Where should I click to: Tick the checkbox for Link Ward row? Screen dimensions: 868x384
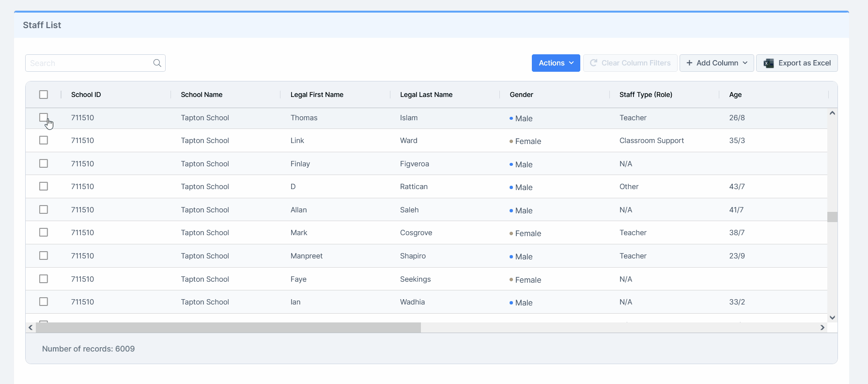pos(44,141)
